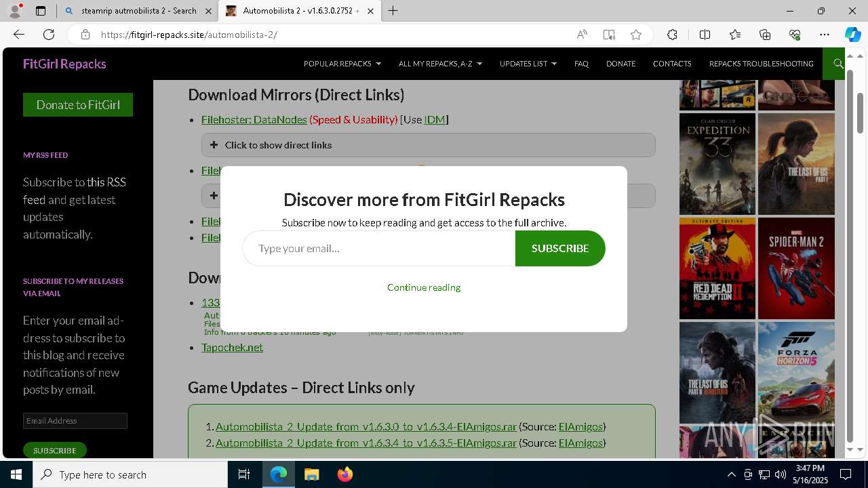The width and height of the screenshot is (868, 488).
Task: Open volume control in tray
Action: coord(780,474)
